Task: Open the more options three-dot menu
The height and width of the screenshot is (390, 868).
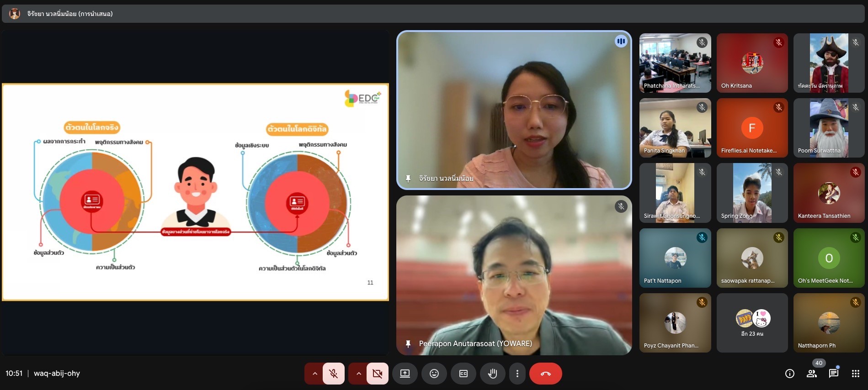Action: 517,374
